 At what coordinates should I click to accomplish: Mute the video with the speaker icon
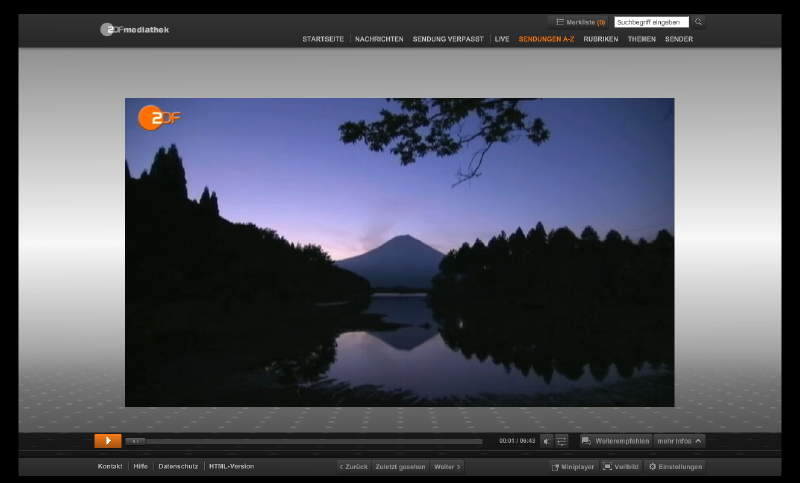(547, 441)
